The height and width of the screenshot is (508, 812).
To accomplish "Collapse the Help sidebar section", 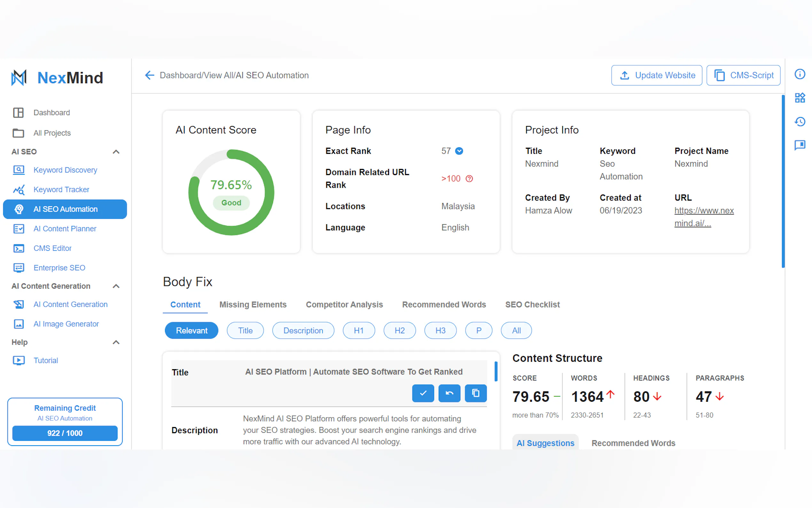I will click(x=116, y=342).
